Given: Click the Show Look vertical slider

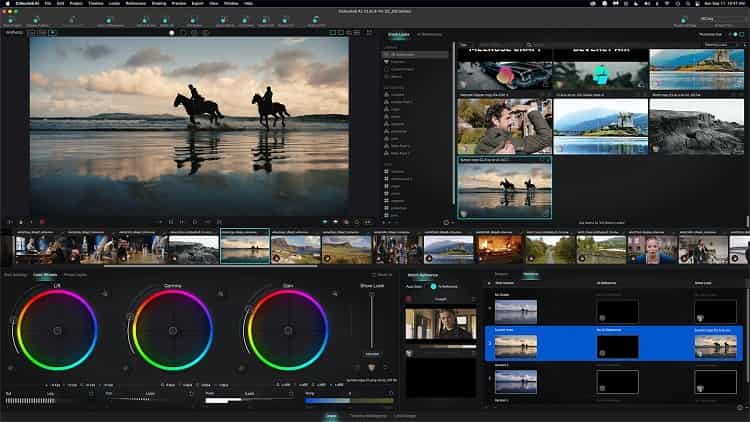Looking at the screenshot, I should pyautogui.click(x=372, y=321).
